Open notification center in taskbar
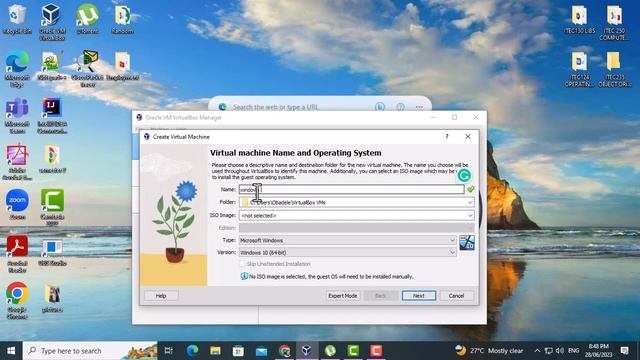The width and height of the screenshot is (640, 360). click(624, 351)
